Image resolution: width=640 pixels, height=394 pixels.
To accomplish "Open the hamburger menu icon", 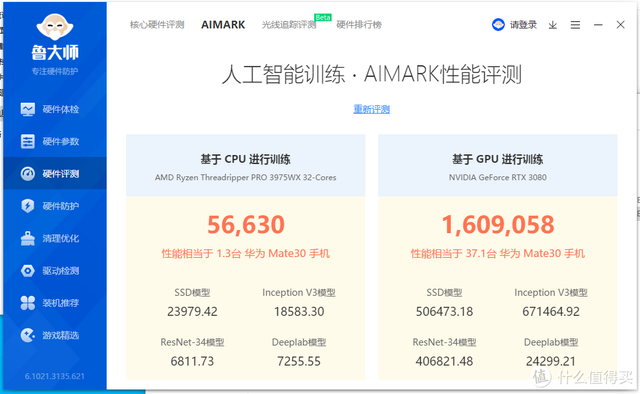I will (576, 25).
